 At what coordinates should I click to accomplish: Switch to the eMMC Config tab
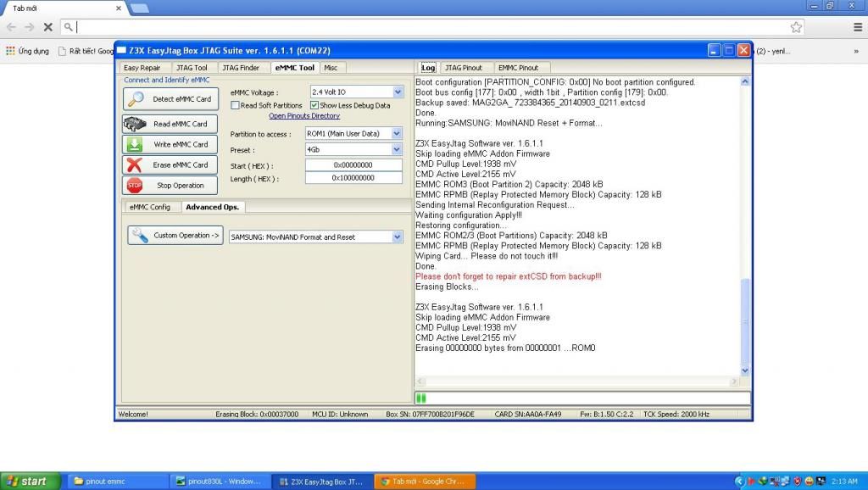[x=150, y=207]
